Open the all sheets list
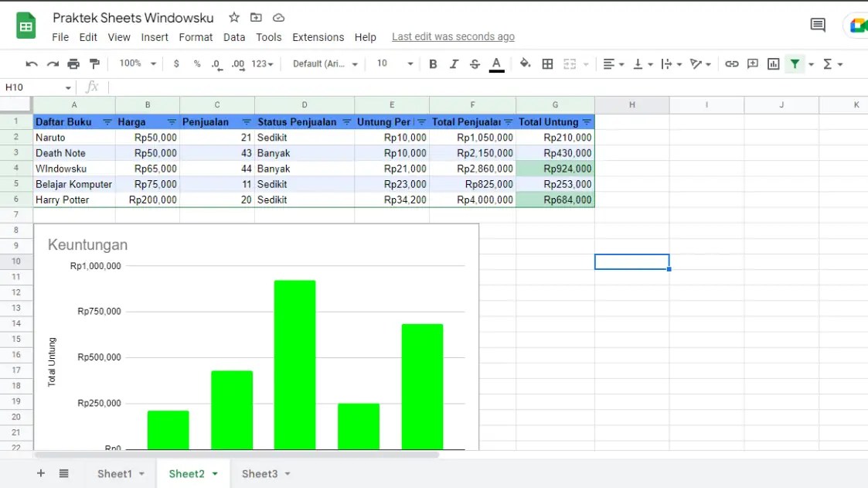Viewport: 868px width, 488px height. click(x=63, y=473)
